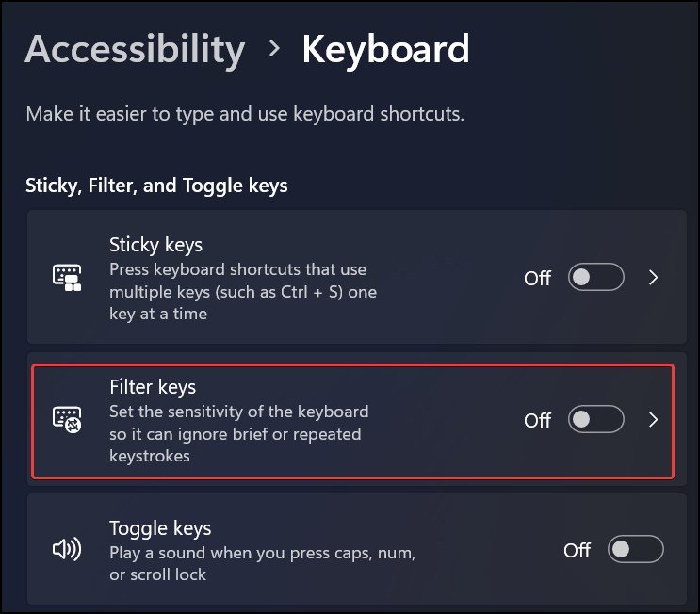700x614 pixels.
Task: Switch on Toggle keys sounds
Action: click(x=636, y=550)
